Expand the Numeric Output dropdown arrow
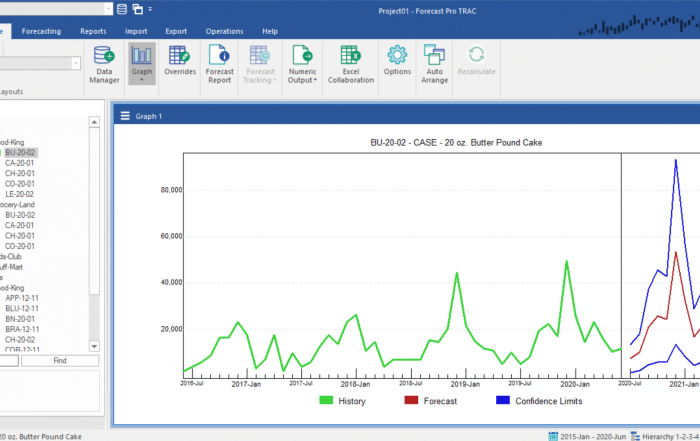The height and width of the screenshot is (441, 700). (315, 80)
